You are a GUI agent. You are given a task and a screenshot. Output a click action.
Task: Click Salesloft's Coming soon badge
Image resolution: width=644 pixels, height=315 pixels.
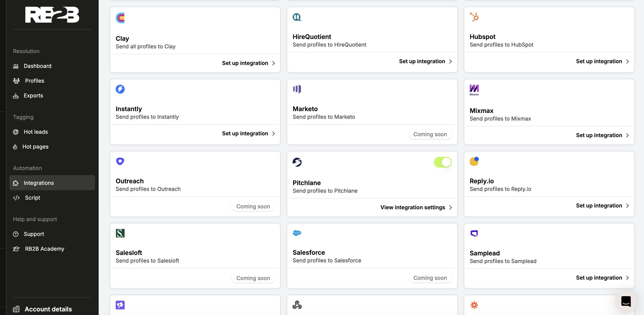[253, 278]
